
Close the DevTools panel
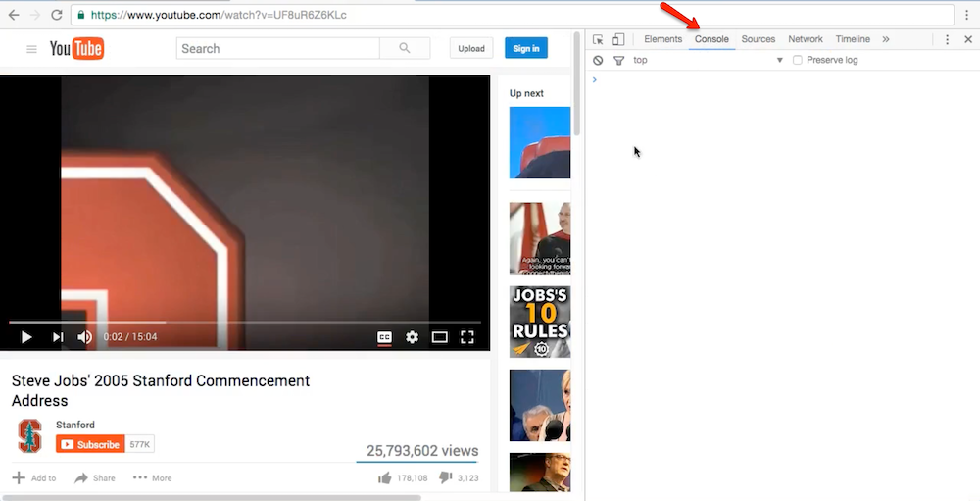pos(968,39)
